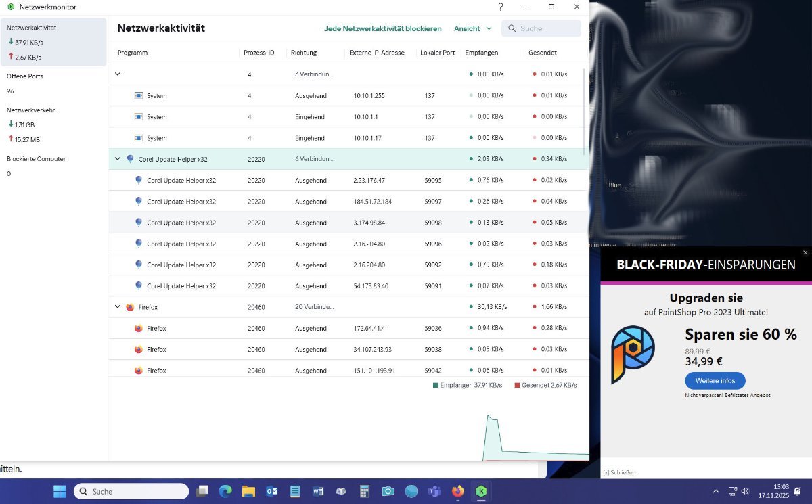Click the IP address 10.10.1.255 cell
812x504 pixels.
pos(369,95)
